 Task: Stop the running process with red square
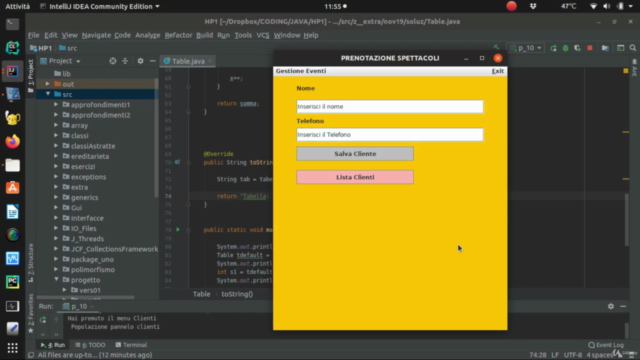click(x=589, y=48)
